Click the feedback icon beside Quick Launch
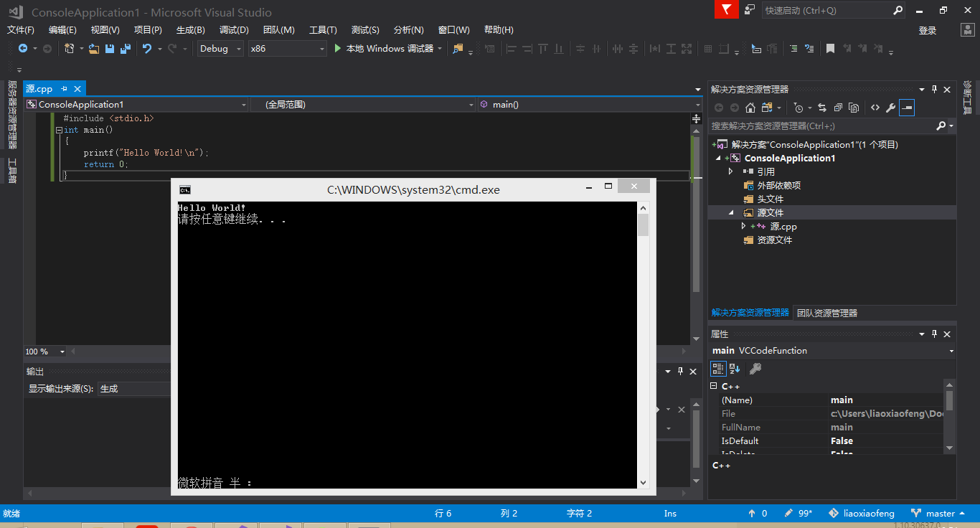The image size is (980, 528). point(750,10)
